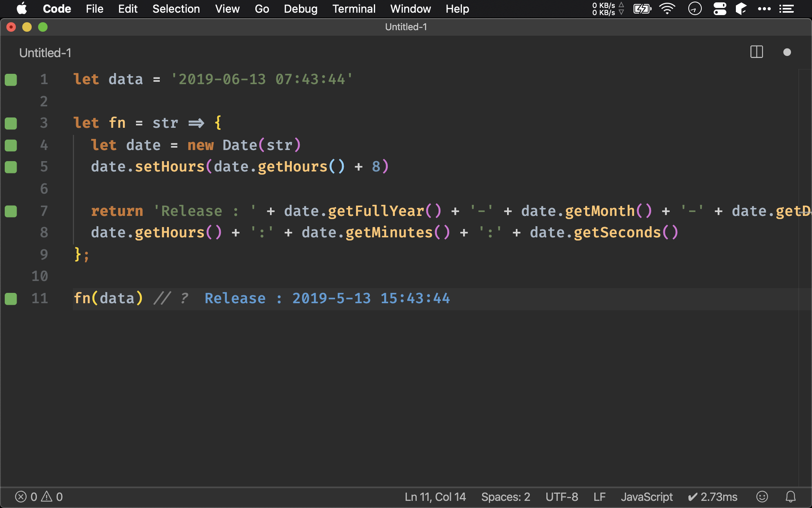Select the Untitled-1 editor tab
This screenshot has height=508, width=812.
[45, 53]
